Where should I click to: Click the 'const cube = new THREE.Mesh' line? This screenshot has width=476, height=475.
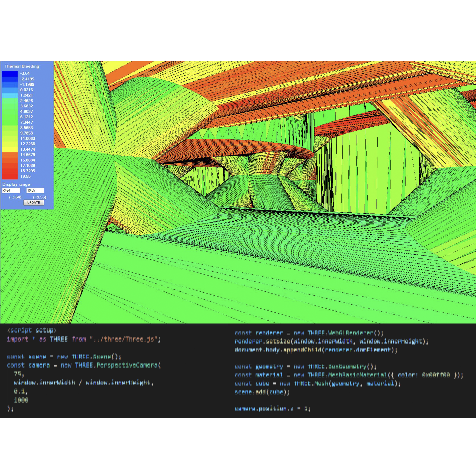318,383
